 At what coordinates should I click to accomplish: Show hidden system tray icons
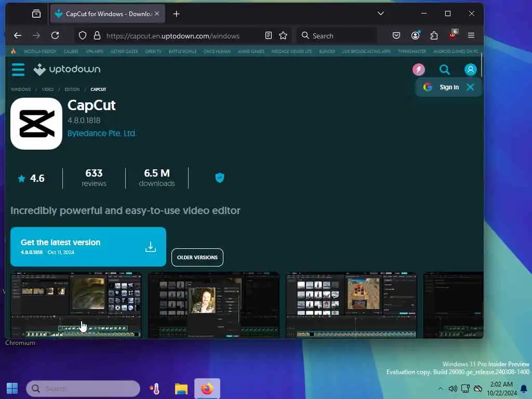coord(441,389)
